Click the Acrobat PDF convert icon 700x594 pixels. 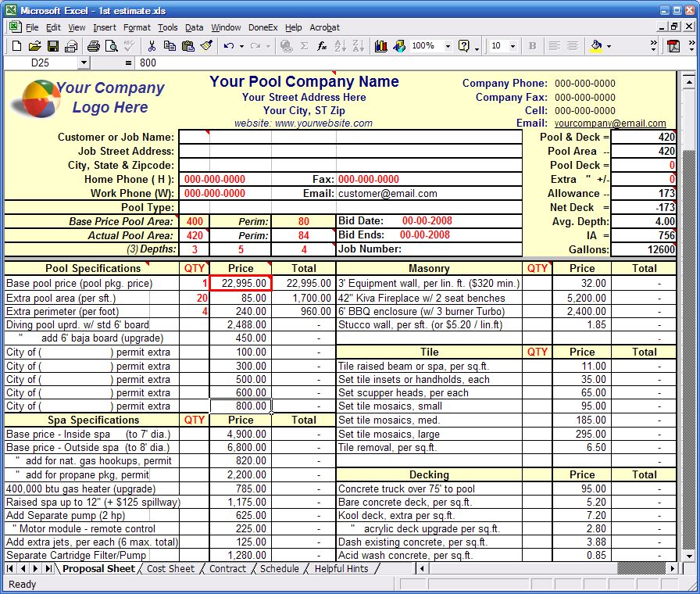(673, 45)
